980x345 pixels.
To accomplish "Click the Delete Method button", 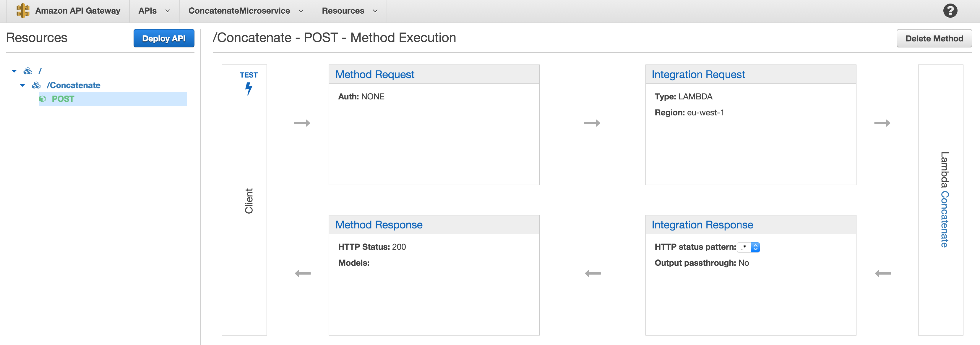I will (934, 38).
